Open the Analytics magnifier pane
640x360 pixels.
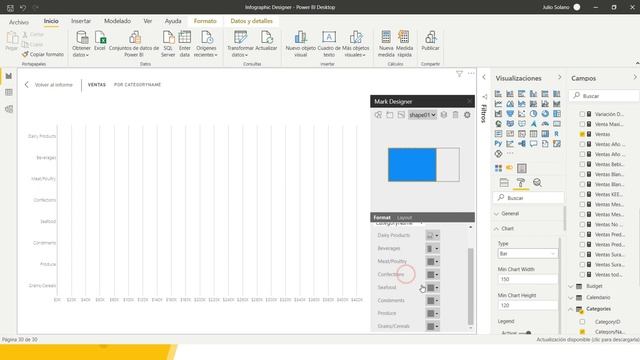click(538, 183)
